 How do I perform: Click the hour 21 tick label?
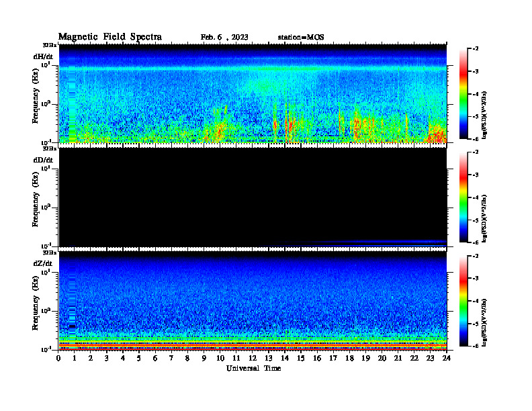[x=398, y=359]
